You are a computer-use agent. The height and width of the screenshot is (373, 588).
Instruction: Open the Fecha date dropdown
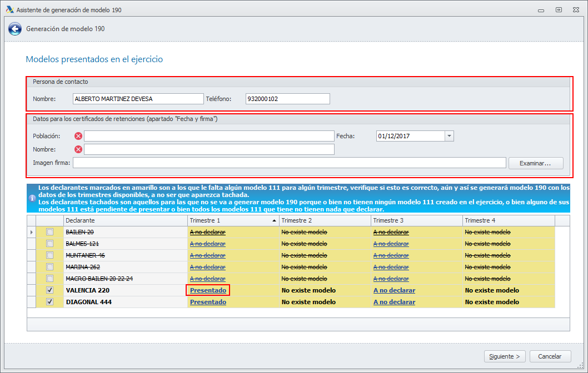(x=449, y=136)
